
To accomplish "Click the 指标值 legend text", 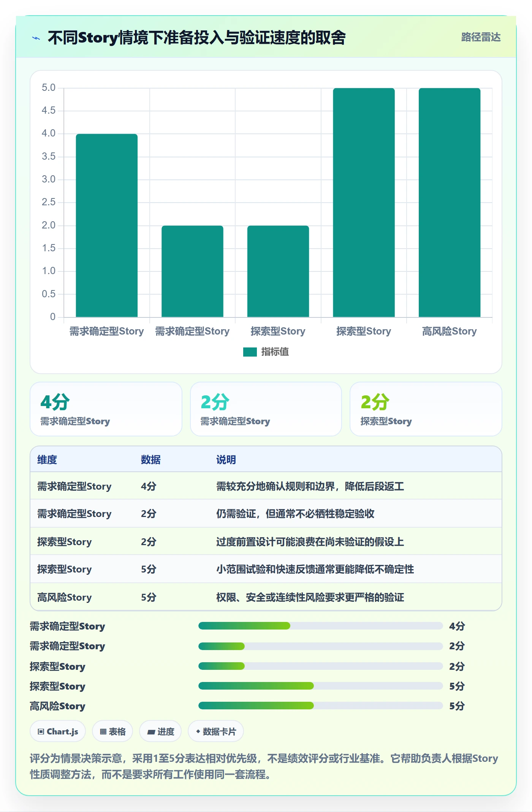I will pos(275,352).
